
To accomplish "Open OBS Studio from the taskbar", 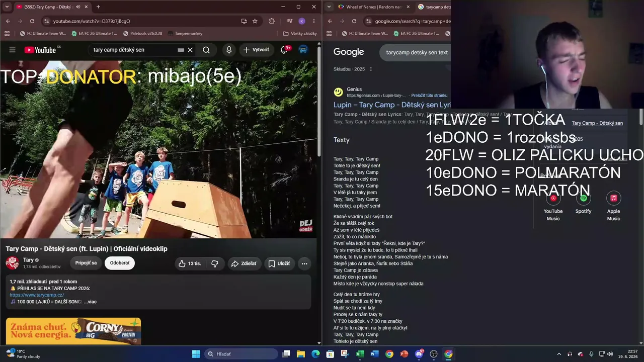I will (x=434, y=354).
